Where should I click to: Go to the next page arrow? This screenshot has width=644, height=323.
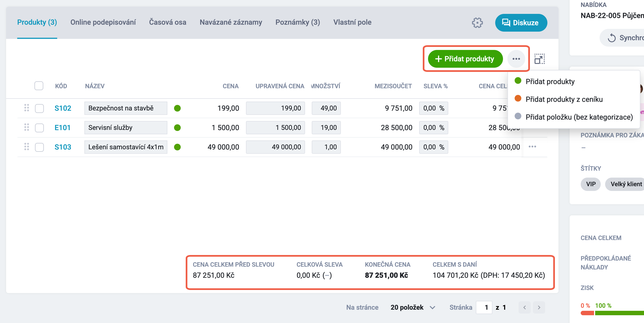coord(539,307)
